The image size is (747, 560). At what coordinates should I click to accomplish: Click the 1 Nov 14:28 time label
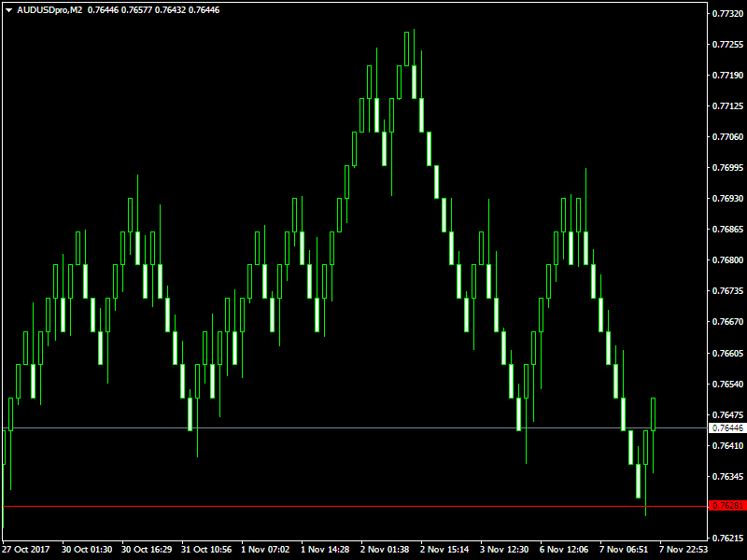pos(325,550)
